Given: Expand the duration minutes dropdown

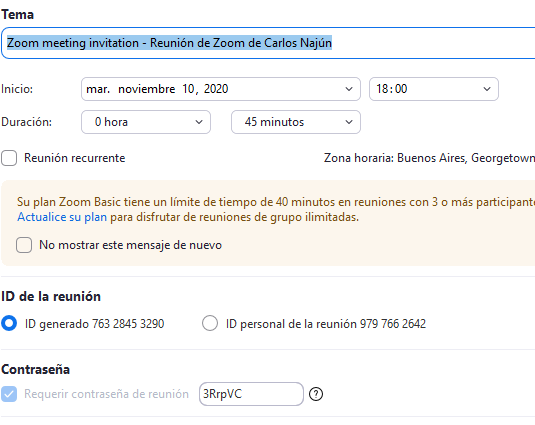Looking at the screenshot, I should [296, 122].
